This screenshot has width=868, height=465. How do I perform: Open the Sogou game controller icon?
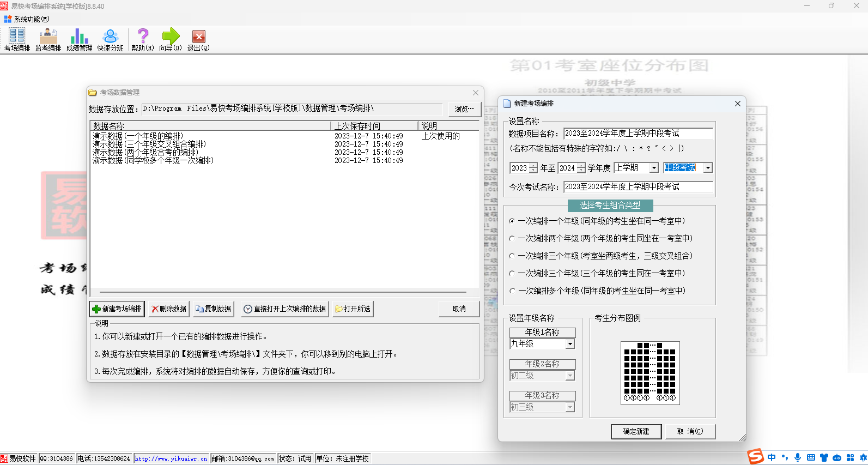tap(837, 458)
